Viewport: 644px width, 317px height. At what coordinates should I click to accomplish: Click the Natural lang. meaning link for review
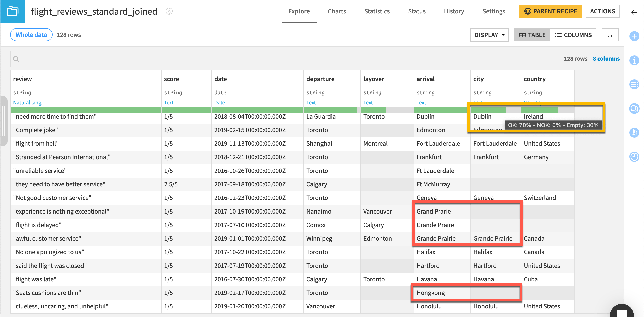(28, 102)
